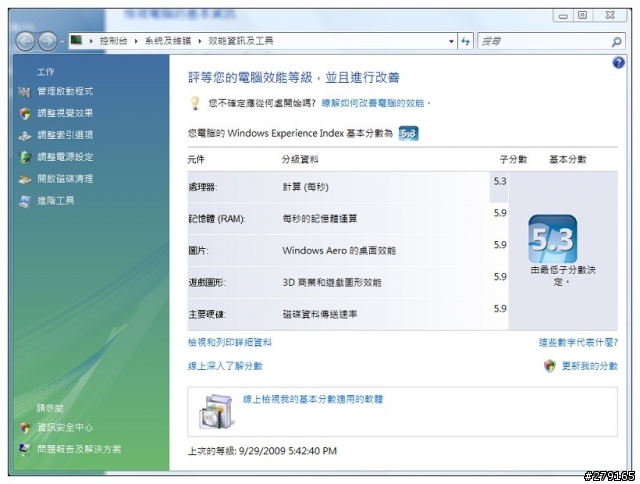
Task: Select 效能資訊及工具 breadcrumb in address bar
Action: (x=240, y=40)
